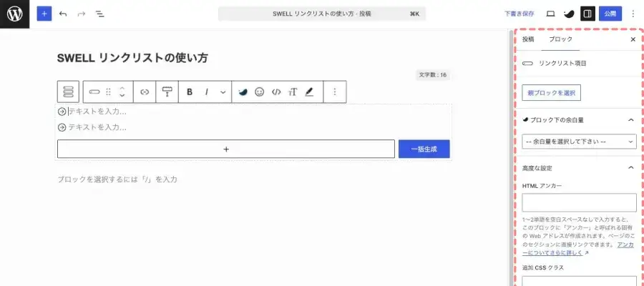
Task: Redo the last undone change
Action: click(82, 14)
